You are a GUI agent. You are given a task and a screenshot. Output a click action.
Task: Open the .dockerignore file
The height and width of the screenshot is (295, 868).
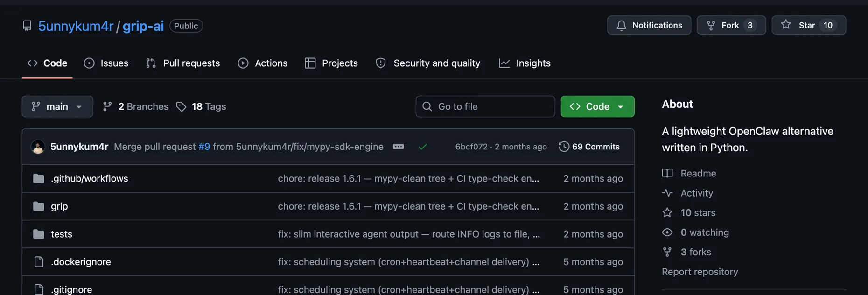[81, 262]
